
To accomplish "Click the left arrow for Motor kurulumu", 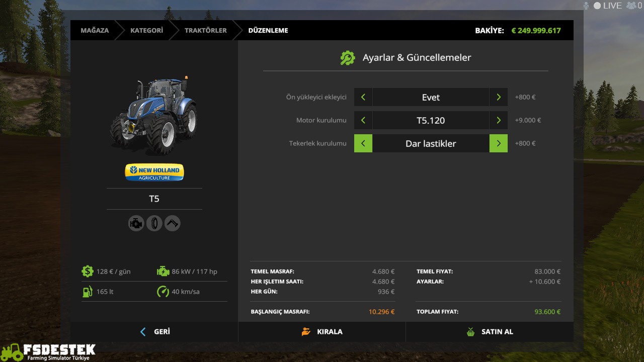I will pos(363,120).
